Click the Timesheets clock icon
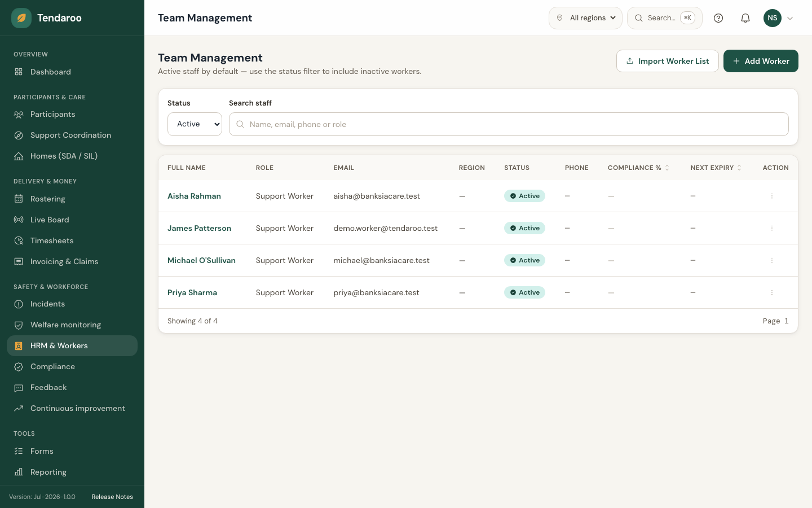This screenshot has height=508, width=812. 19,240
